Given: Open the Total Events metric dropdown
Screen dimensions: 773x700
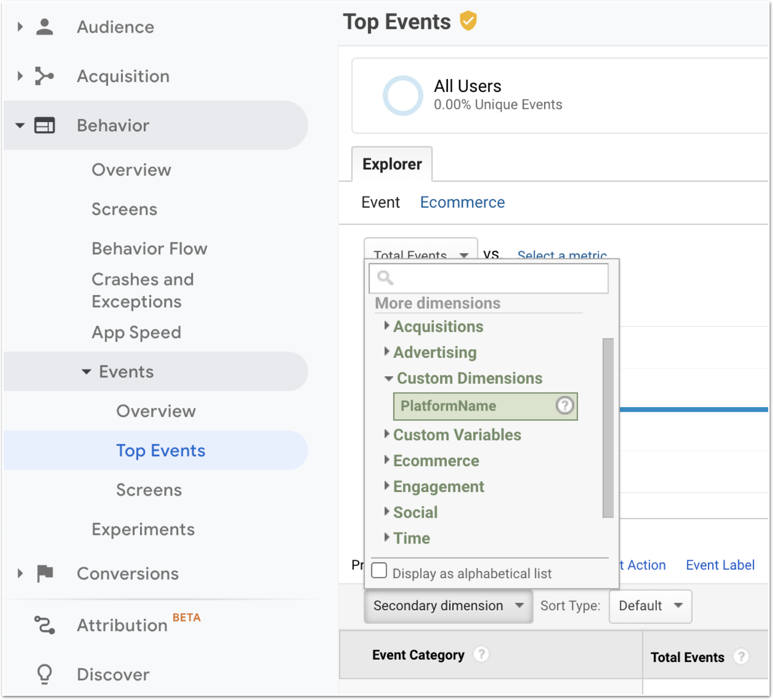Looking at the screenshot, I should pos(420,249).
